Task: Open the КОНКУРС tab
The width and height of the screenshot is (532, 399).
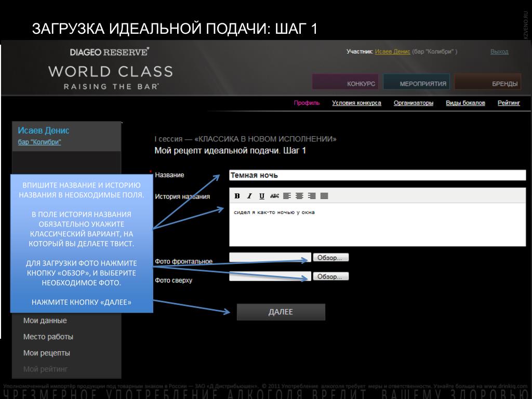Action: pos(345,82)
